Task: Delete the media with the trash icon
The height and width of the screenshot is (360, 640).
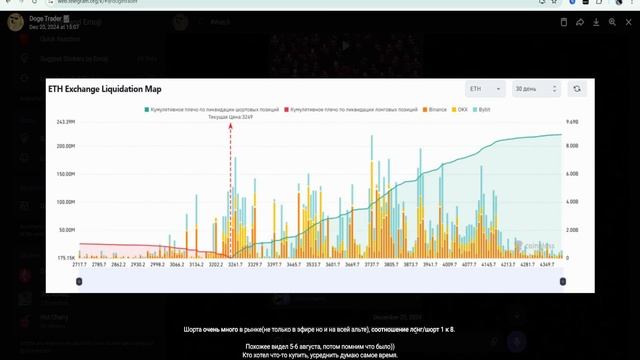Action: [x=564, y=22]
